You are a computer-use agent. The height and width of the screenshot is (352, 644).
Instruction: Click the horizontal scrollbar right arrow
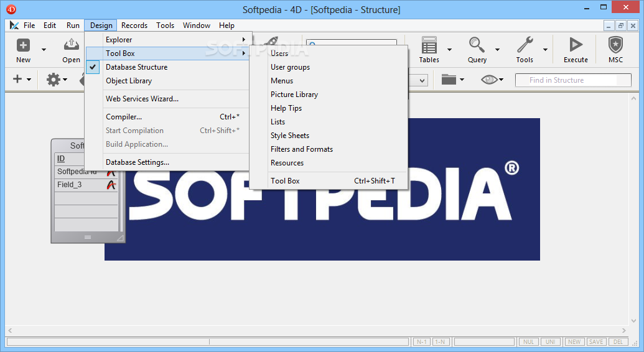(x=624, y=330)
